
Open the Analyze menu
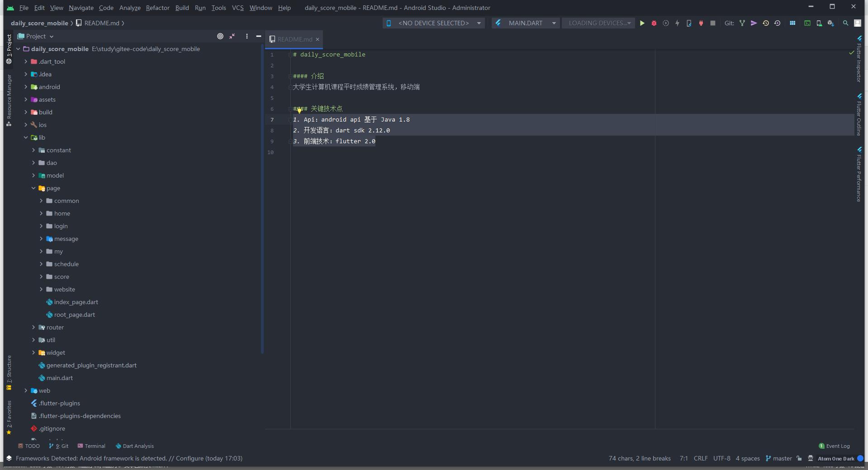point(130,8)
